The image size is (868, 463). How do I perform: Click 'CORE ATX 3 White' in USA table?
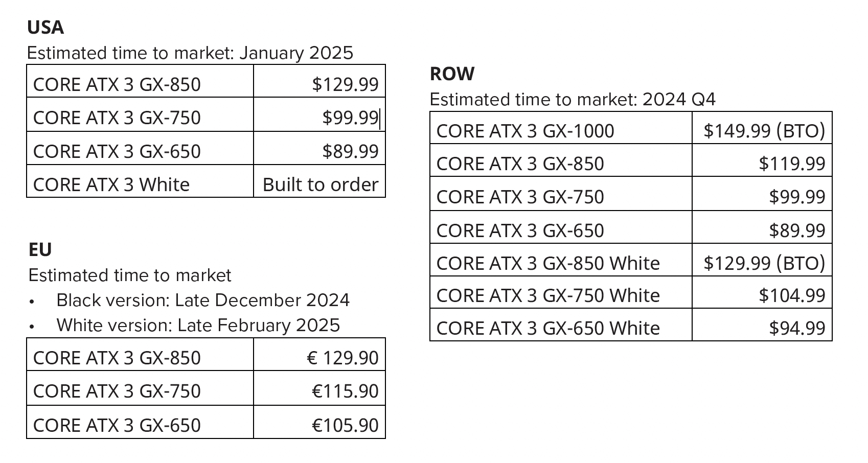click(x=111, y=184)
